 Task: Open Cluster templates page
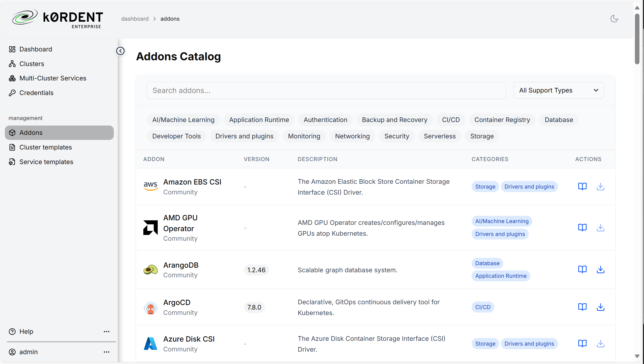[x=59, y=147]
